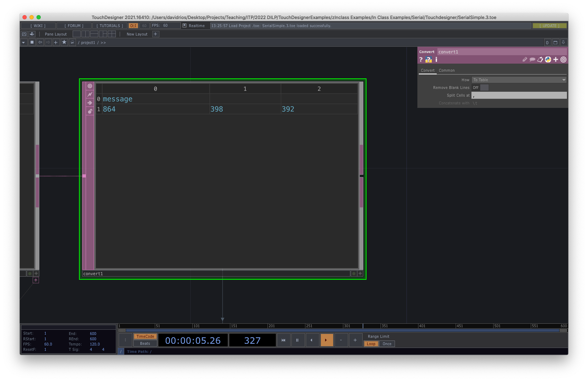Click the perform mode icon in the layout bar
Screen dimensions: 588x381
24,34
